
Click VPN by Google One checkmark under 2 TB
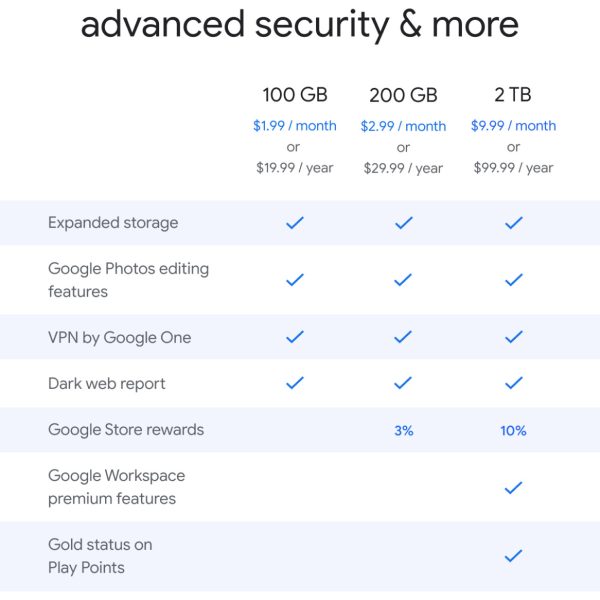[x=513, y=337]
